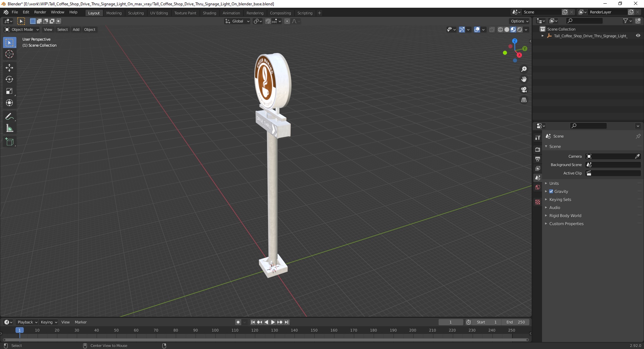The image size is (644, 349).
Task: Open the Output properties tab
Action: pos(538,159)
